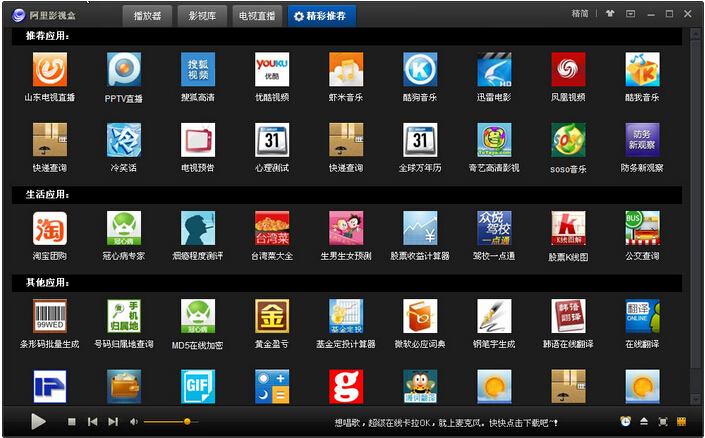Open the blue IP lookup icon
This screenshot has height=438, width=705.
50,387
